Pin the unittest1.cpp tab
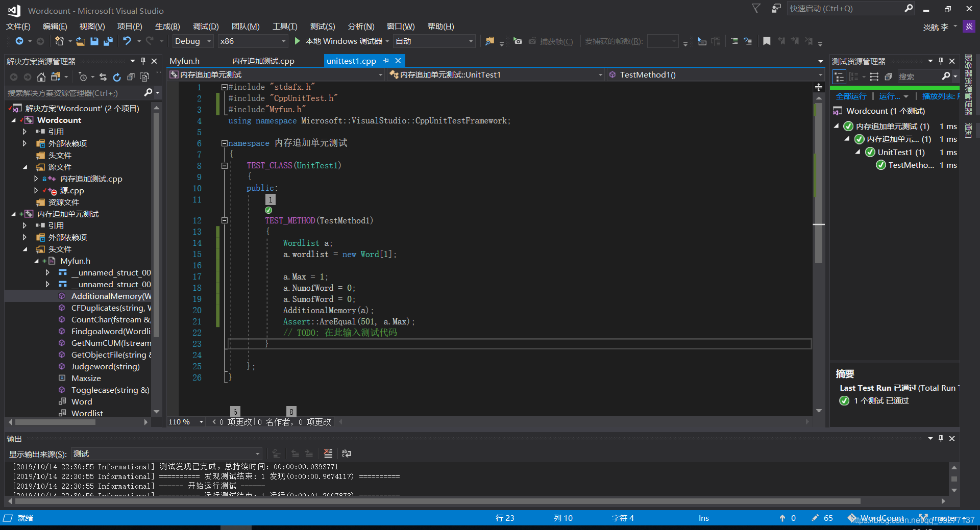 386,61
